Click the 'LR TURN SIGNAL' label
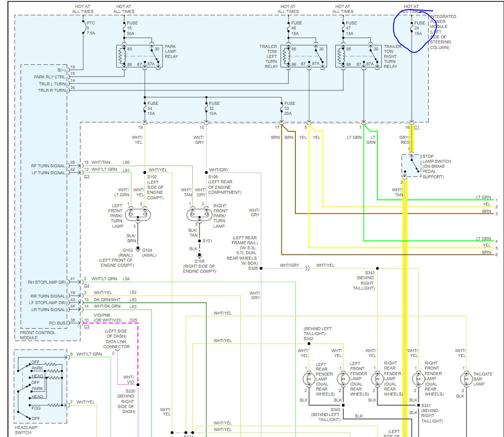504x437 pixels. pyautogui.click(x=48, y=310)
